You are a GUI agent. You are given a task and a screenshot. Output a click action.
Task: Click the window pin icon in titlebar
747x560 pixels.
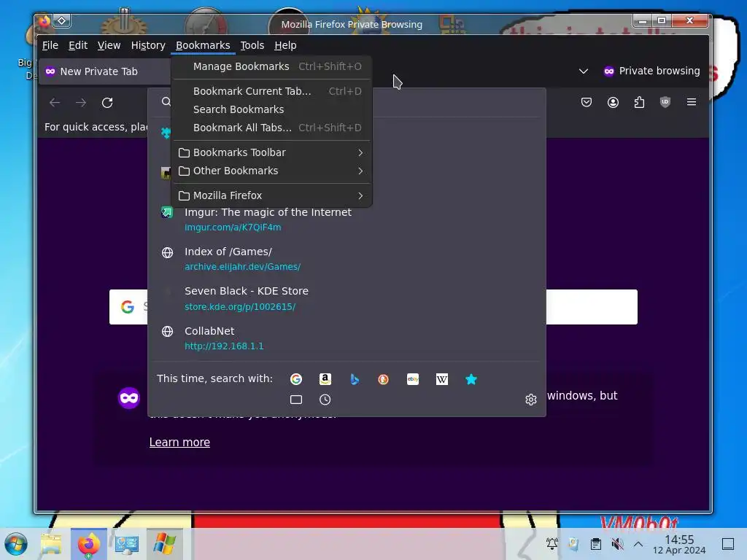[62, 20]
